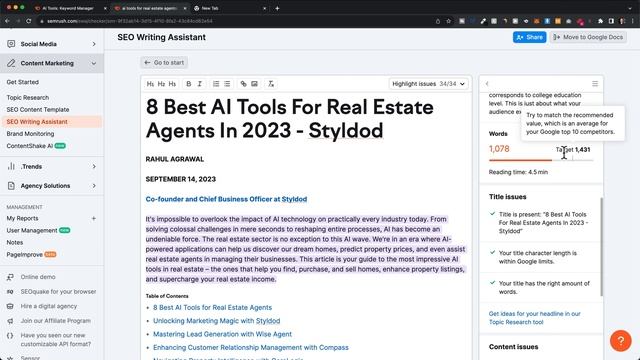Screen dimensions: 640x360
Task: Click the right panel vertical scrollbar
Action: [601, 247]
